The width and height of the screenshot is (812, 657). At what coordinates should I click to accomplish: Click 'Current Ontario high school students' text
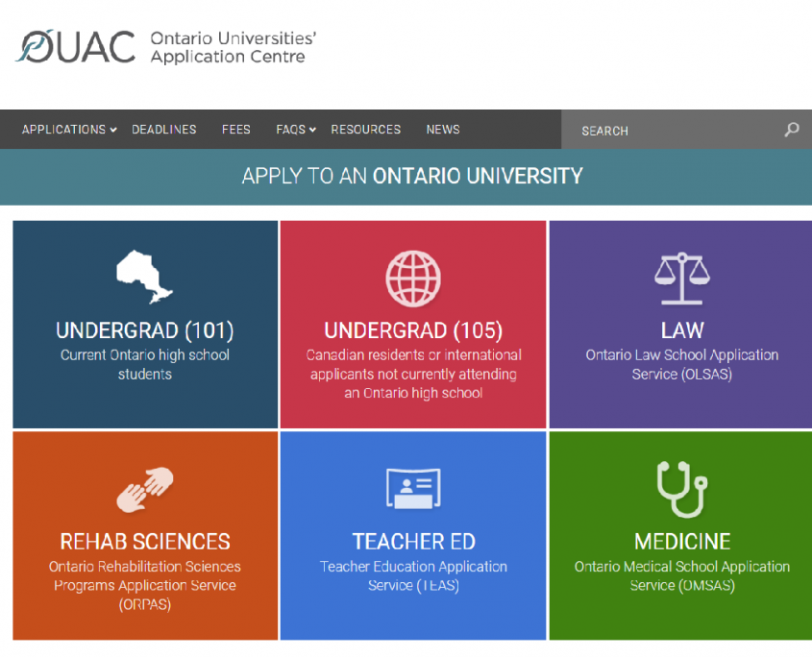145,364
